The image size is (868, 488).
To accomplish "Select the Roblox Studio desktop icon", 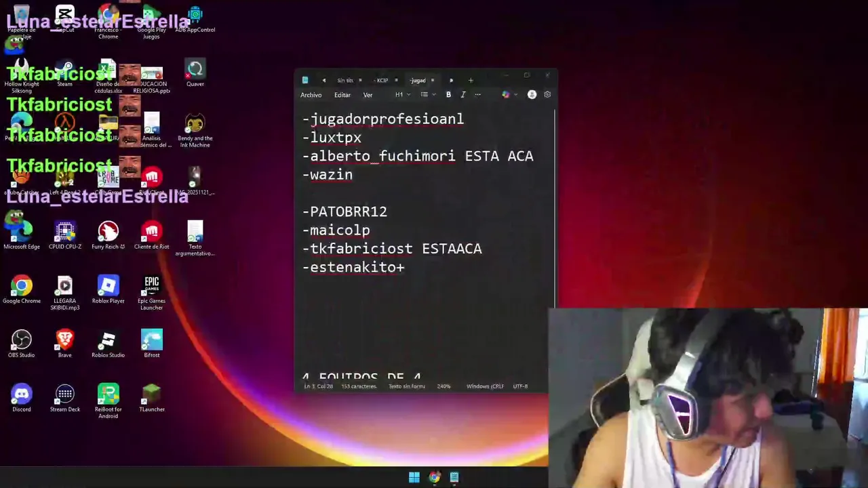I will (x=108, y=344).
